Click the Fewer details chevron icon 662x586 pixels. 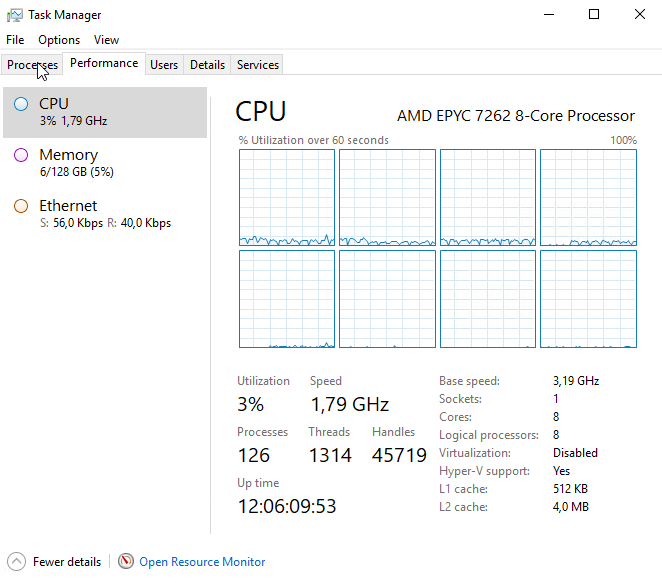point(16,562)
